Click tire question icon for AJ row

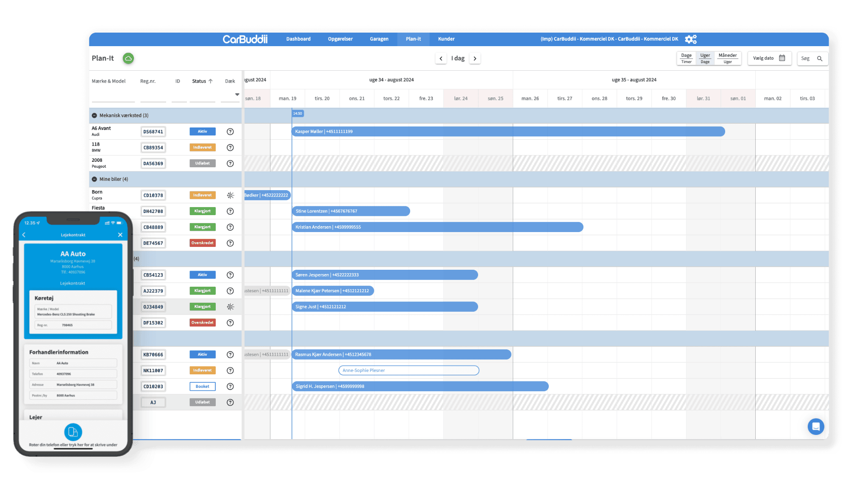pos(230,402)
